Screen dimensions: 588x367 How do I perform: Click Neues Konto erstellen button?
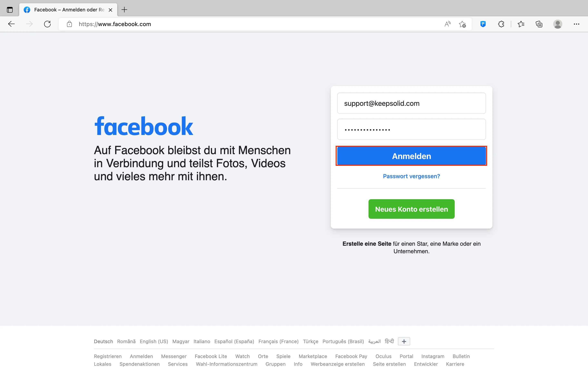point(411,209)
